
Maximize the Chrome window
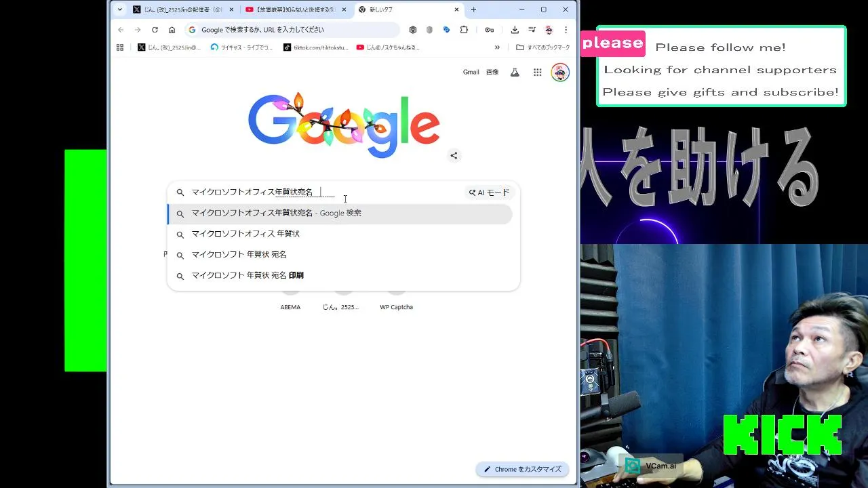tap(543, 9)
